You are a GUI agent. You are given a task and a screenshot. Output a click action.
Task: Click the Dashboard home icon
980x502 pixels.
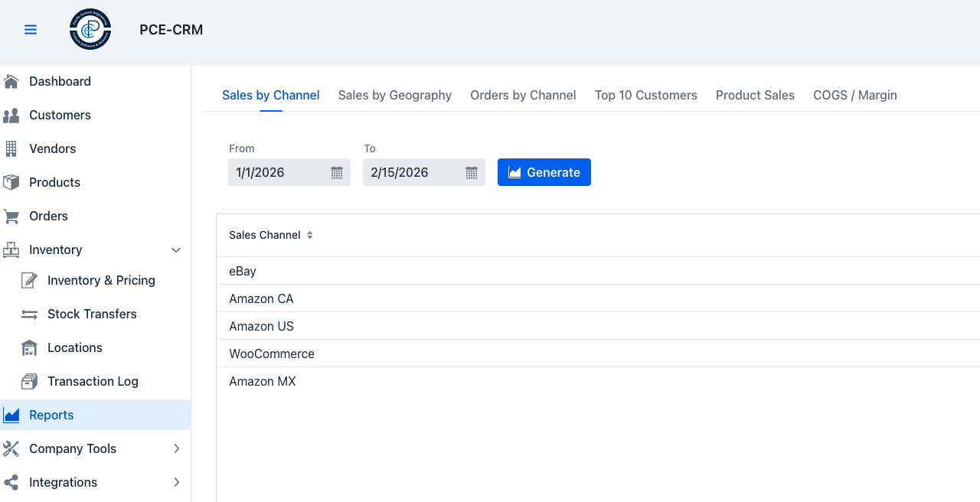pos(11,81)
